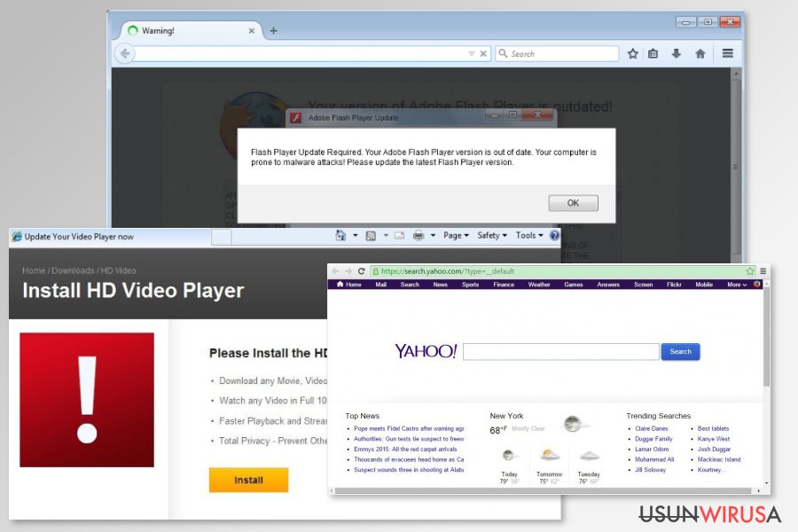
Task: Open Yahoo Sports nav link
Action: [x=470, y=285]
